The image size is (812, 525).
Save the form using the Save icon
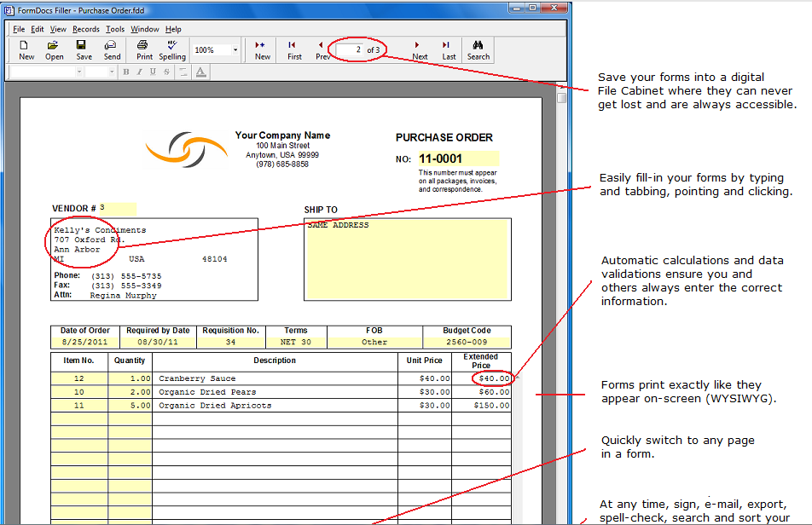84,49
